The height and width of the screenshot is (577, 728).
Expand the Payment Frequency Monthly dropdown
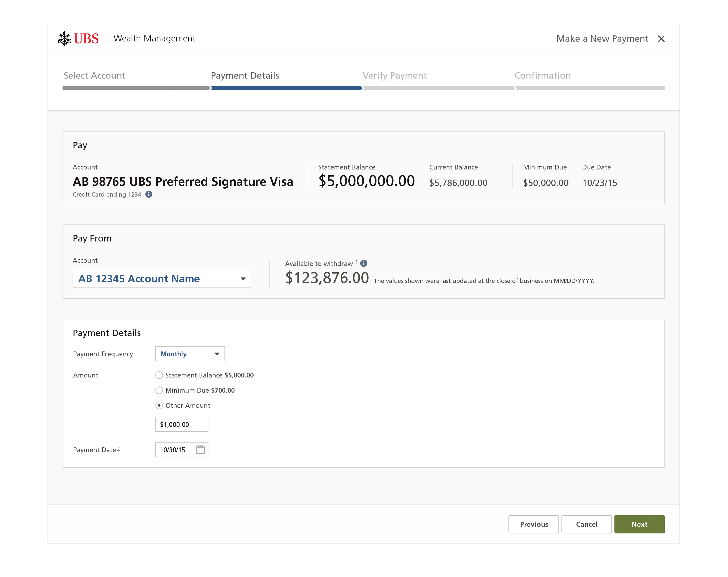[x=190, y=354]
